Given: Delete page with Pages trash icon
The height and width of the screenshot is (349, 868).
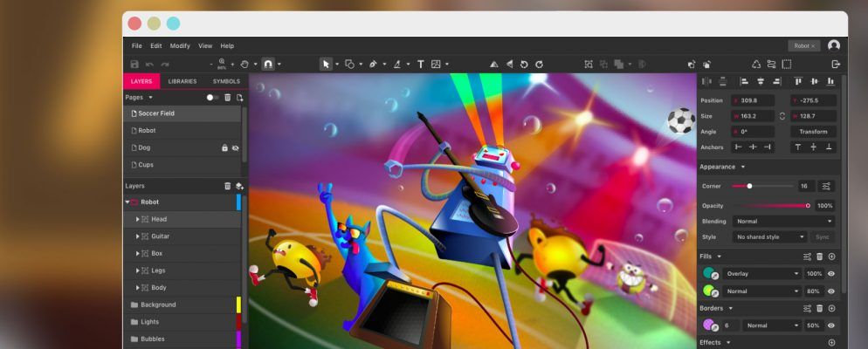Looking at the screenshot, I should (228, 98).
